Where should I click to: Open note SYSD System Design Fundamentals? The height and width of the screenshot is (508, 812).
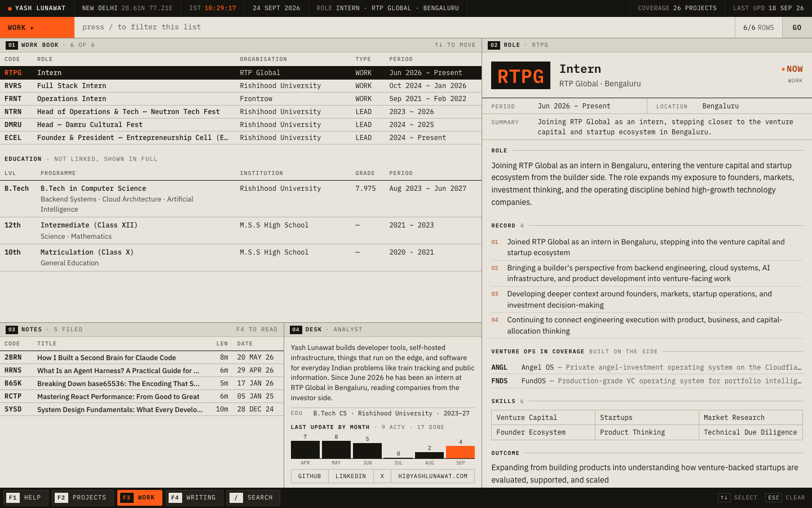[142, 409]
